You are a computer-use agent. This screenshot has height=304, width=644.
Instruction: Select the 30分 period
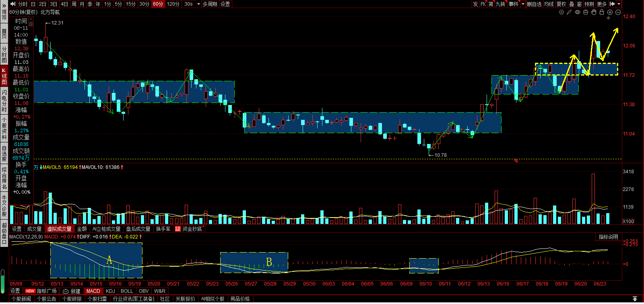click(144, 4)
